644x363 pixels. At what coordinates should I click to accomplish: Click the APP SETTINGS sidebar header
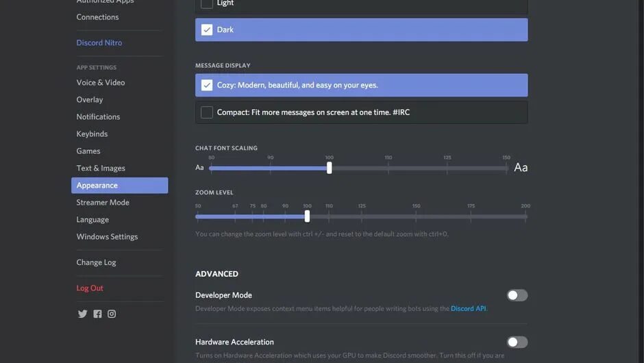[97, 67]
